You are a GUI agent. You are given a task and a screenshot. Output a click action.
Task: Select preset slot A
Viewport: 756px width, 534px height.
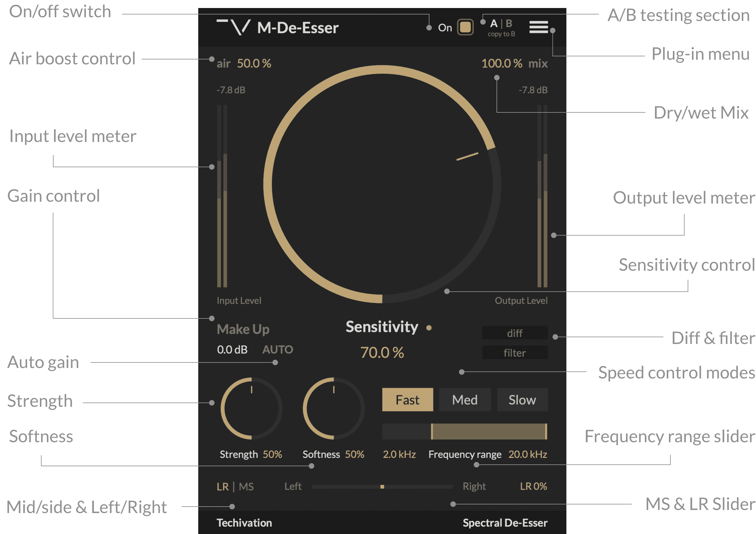pos(493,23)
